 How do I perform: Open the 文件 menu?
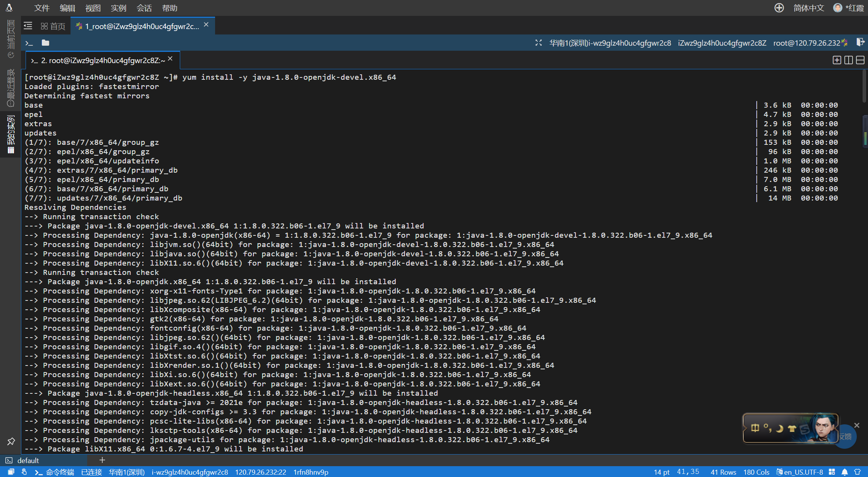coord(42,8)
